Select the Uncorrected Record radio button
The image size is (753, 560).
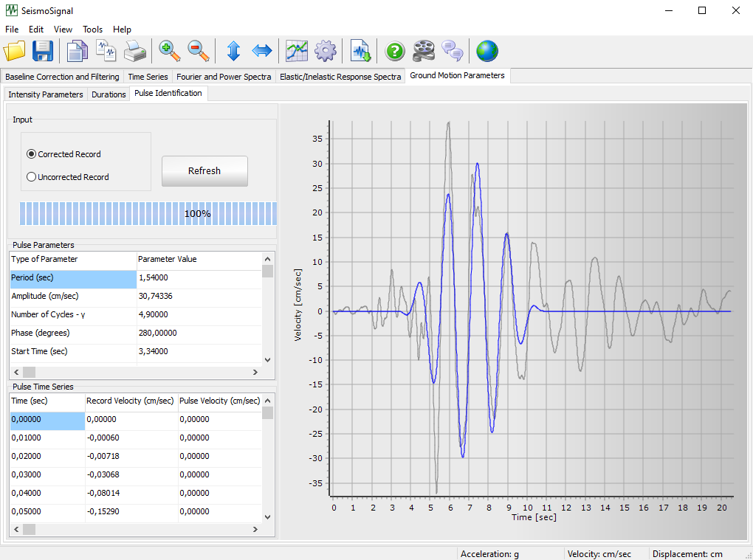point(31,177)
